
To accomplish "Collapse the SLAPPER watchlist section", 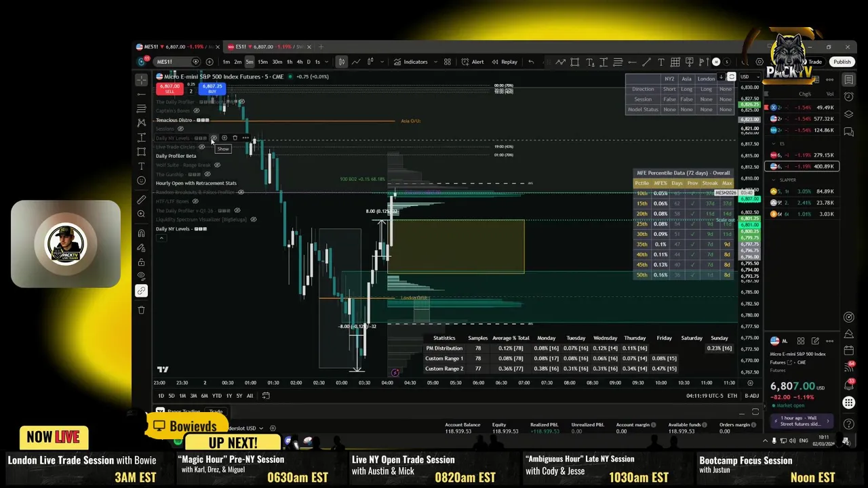I will pyautogui.click(x=772, y=180).
